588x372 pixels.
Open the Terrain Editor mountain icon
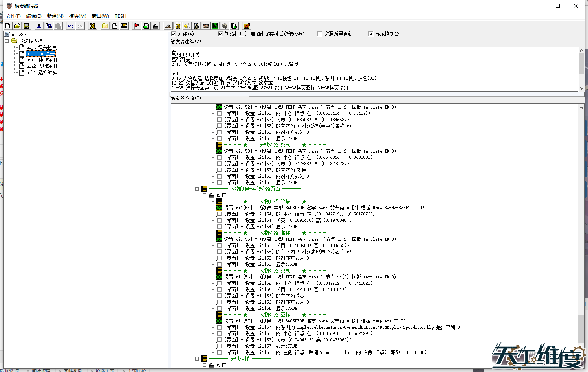pyautogui.click(x=168, y=26)
